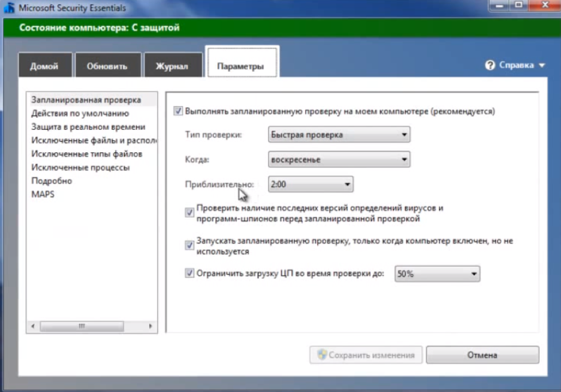This screenshot has width=561, height=392.
Task: Select Запланированная проверка in settings list
Action: 91,100
